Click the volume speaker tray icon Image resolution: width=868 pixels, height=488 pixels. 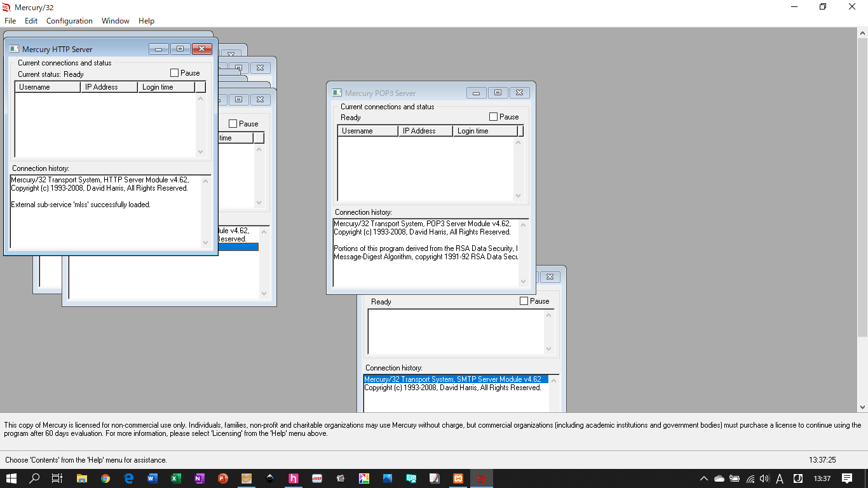[764, 478]
